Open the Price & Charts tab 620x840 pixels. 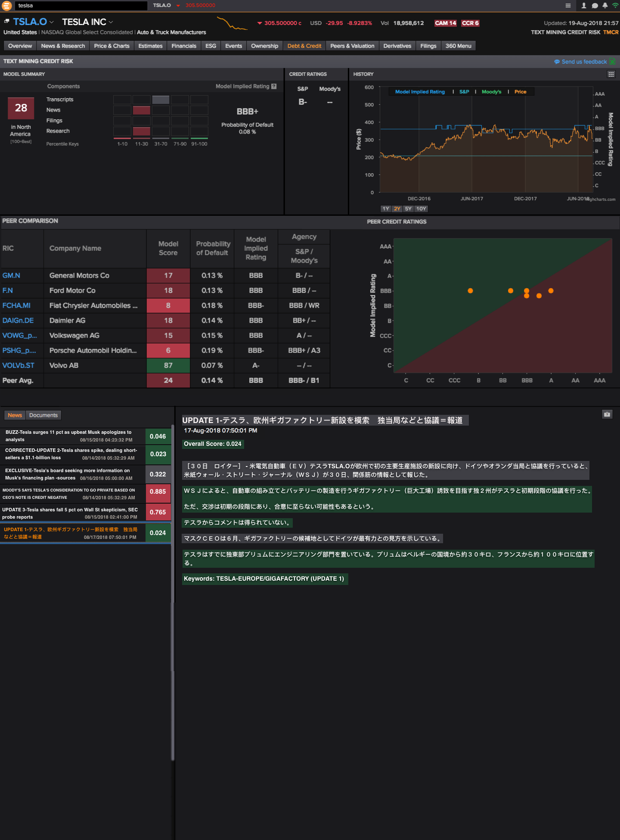tap(112, 46)
